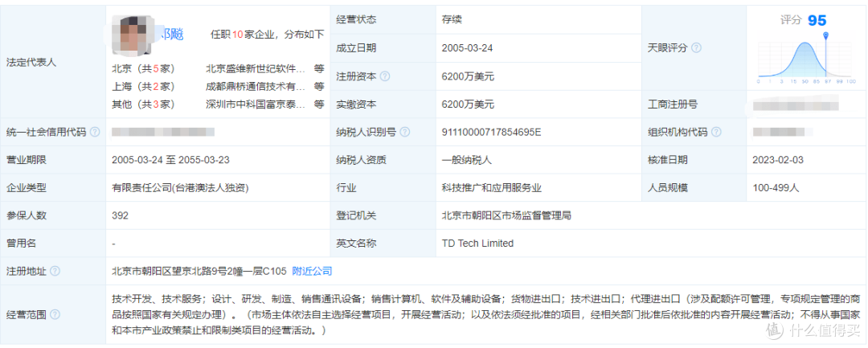Viewport: 868px width, 348px height.
Task: Show the help tip for 注册地址
Action: pyautogui.click(x=55, y=272)
